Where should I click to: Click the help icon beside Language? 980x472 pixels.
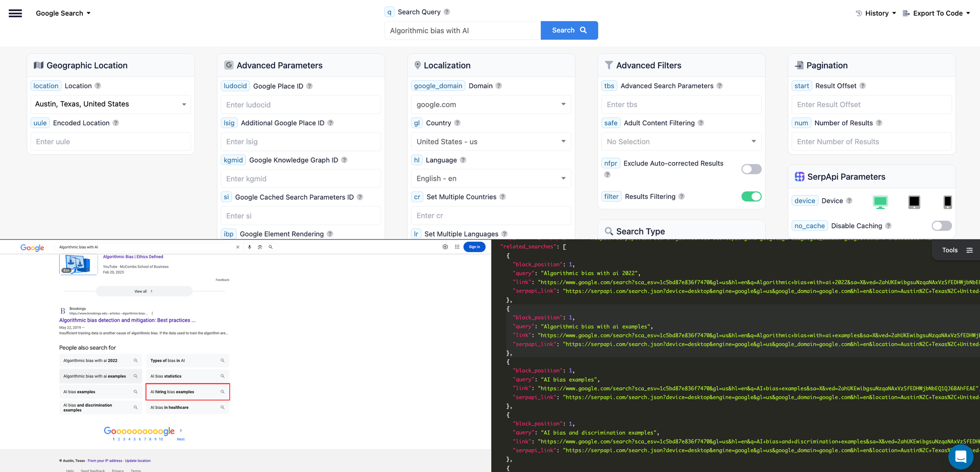[x=463, y=160]
